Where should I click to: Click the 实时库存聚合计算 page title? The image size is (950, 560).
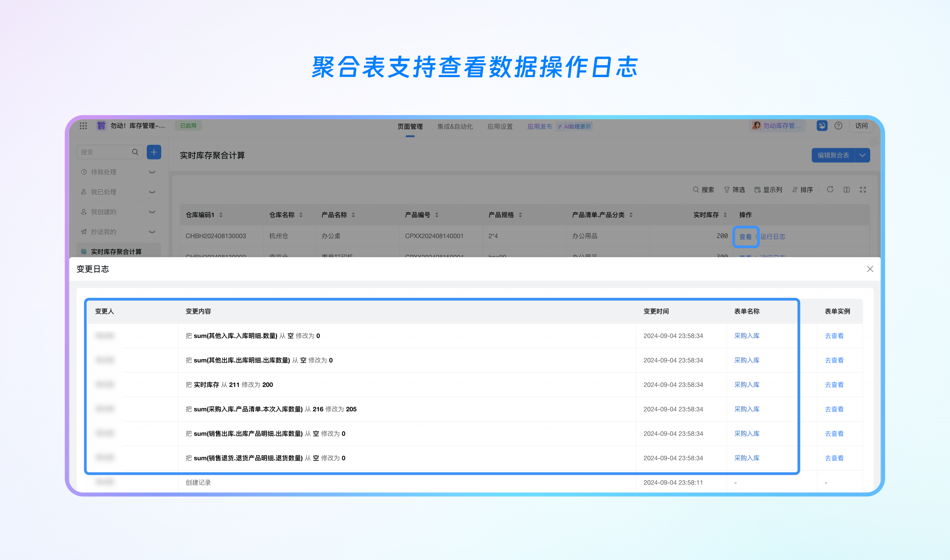point(212,155)
